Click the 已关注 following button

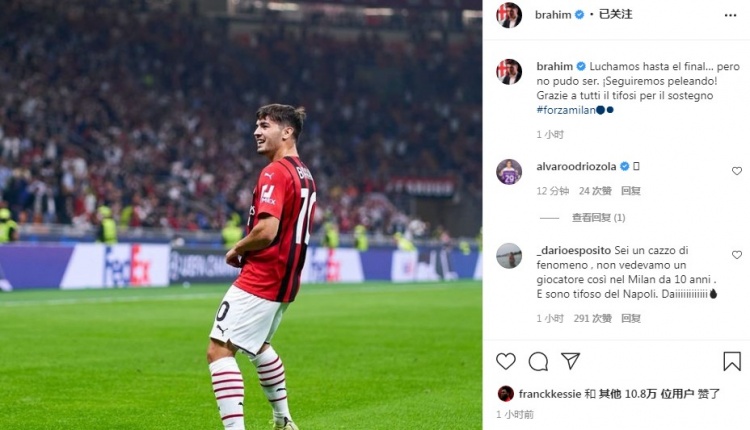[616, 14]
